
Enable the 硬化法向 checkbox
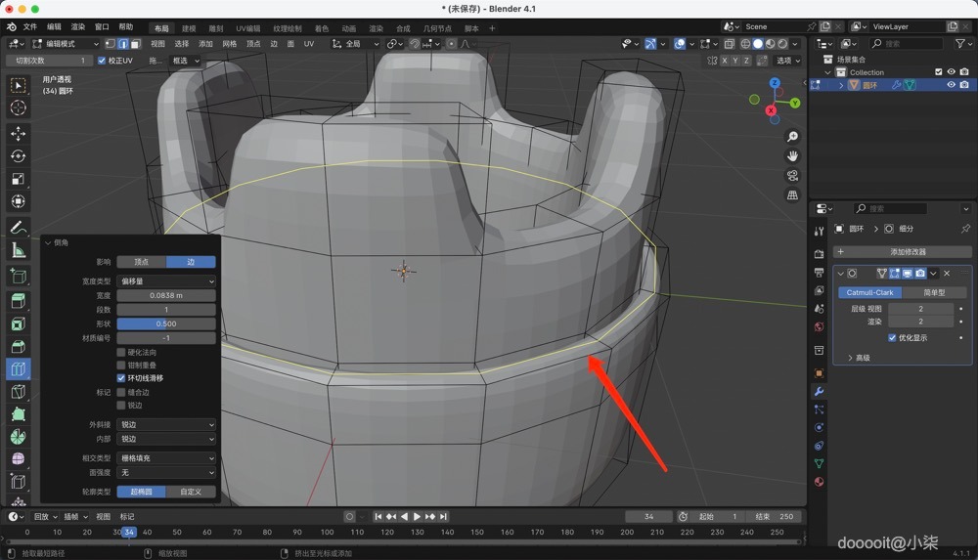121,352
